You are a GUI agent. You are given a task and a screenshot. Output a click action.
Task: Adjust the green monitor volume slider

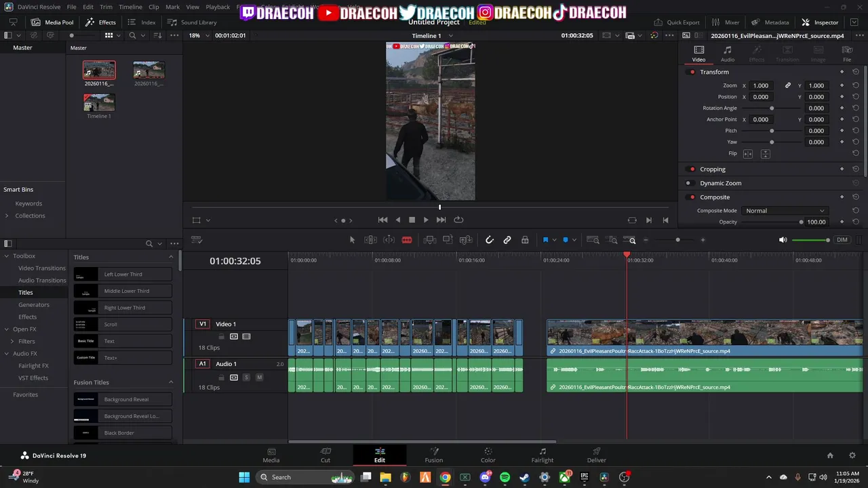pyautogui.click(x=810, y=240)
